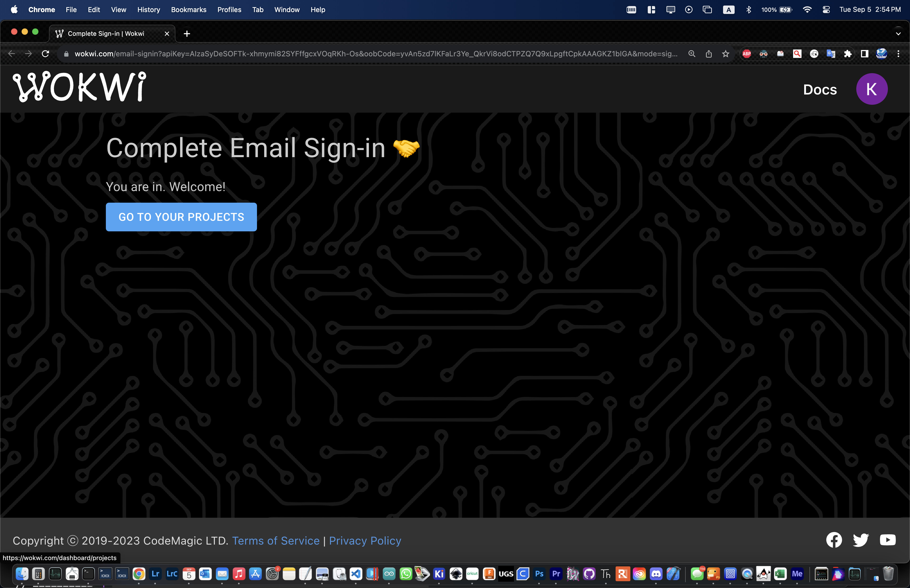Open Control Center in the menu bar
910x588 pixels.
(x=826, y=9)
